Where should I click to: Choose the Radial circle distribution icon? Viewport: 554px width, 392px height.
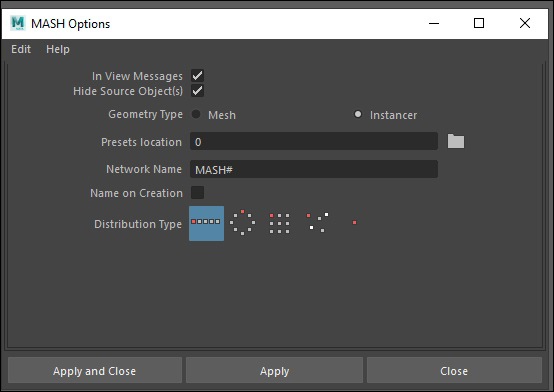242,223
